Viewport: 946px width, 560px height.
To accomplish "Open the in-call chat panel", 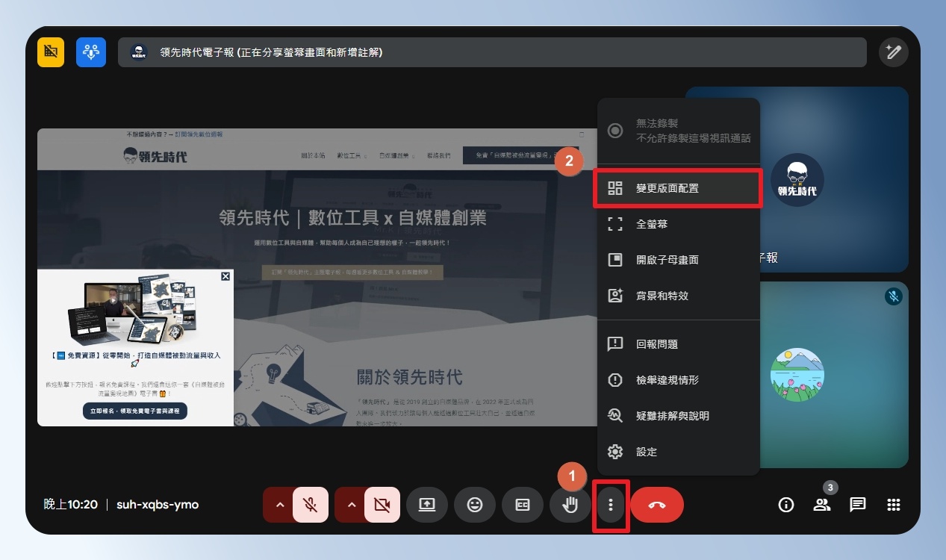I will (858, 505).
